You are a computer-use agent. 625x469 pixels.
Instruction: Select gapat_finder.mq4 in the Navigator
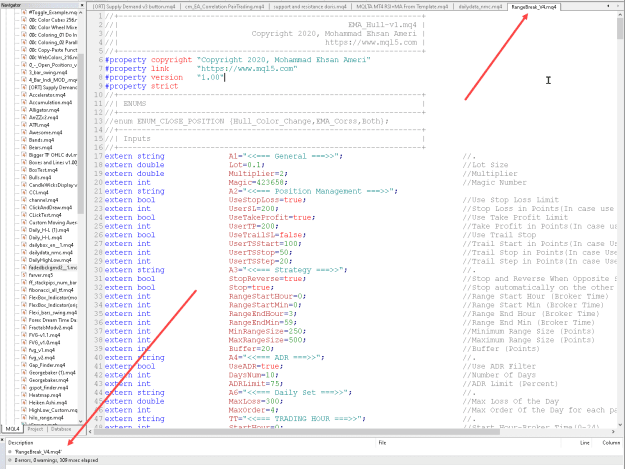[48, 387]
